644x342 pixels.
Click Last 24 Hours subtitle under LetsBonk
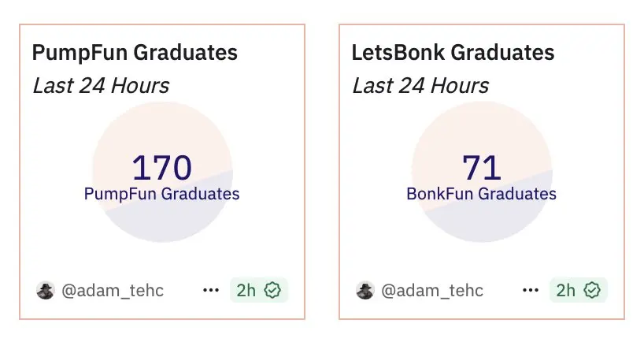tap(420, 86)
